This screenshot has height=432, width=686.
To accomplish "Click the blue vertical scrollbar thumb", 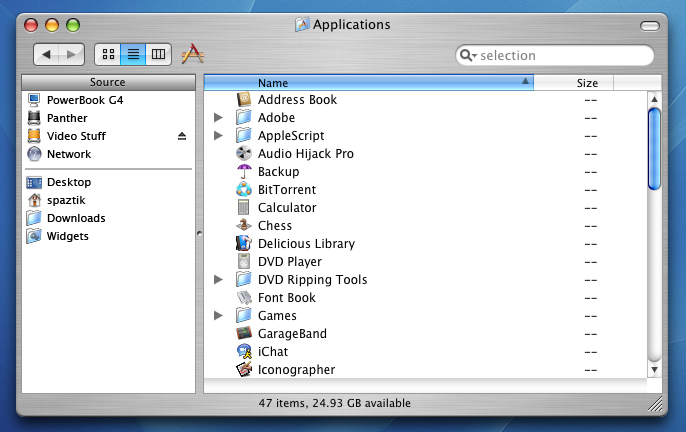I will [x=654, y=149].
